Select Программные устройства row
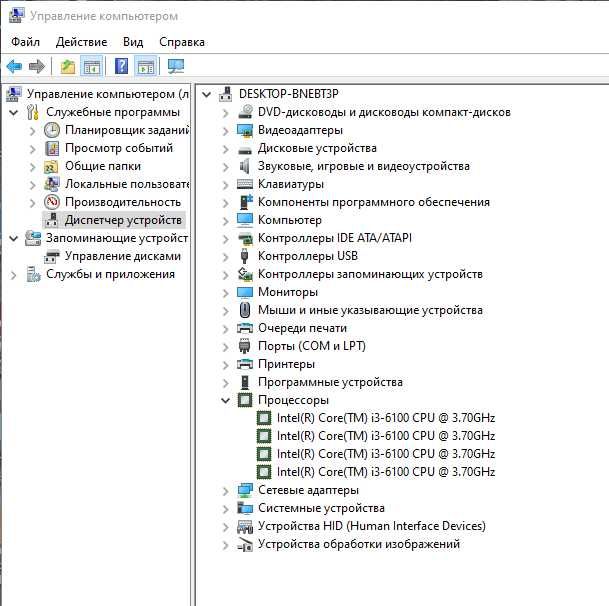 [330, 382]
